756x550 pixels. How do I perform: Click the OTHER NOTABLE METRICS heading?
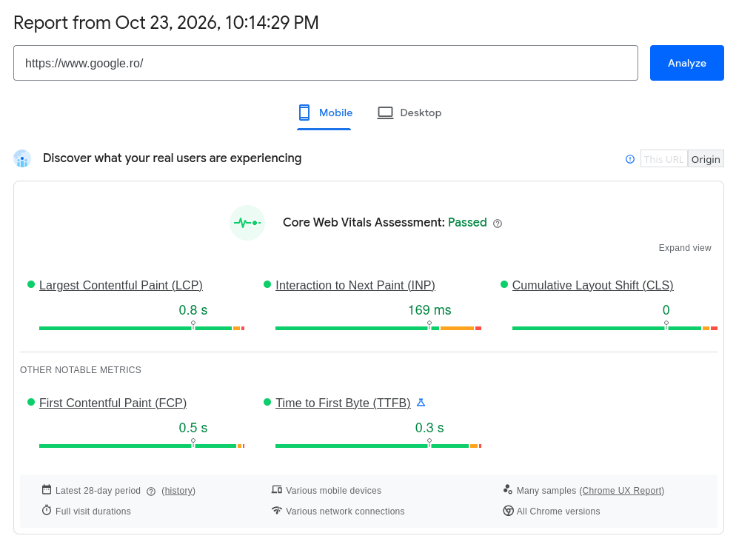[x=81, y=370]
